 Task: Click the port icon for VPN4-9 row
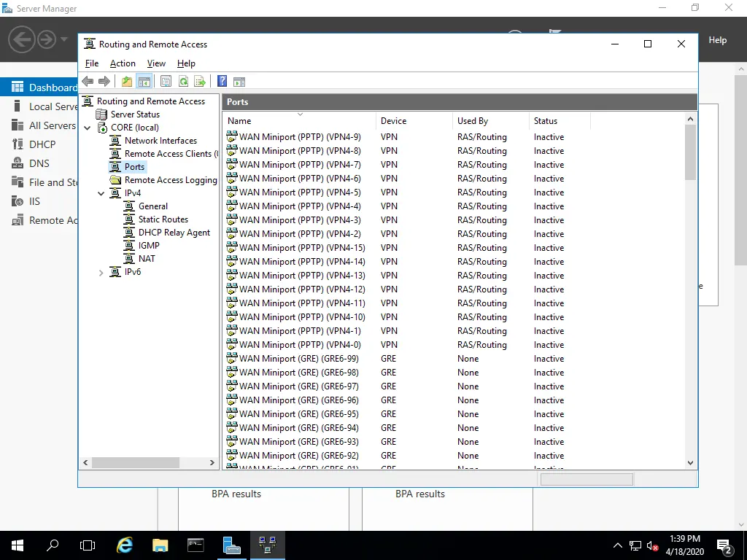tap(231, 136)
